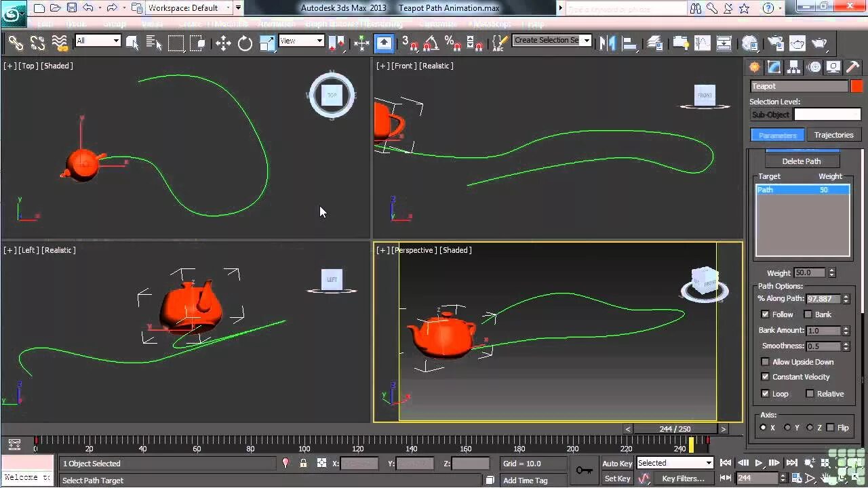Render with the teapot icon
868x488 pixels.
coord(820,44)
